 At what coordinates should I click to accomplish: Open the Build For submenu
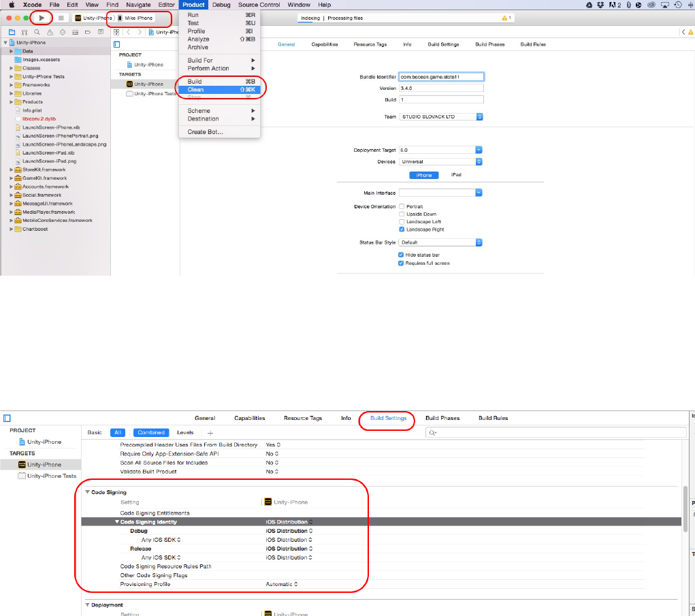coord(220,61)
